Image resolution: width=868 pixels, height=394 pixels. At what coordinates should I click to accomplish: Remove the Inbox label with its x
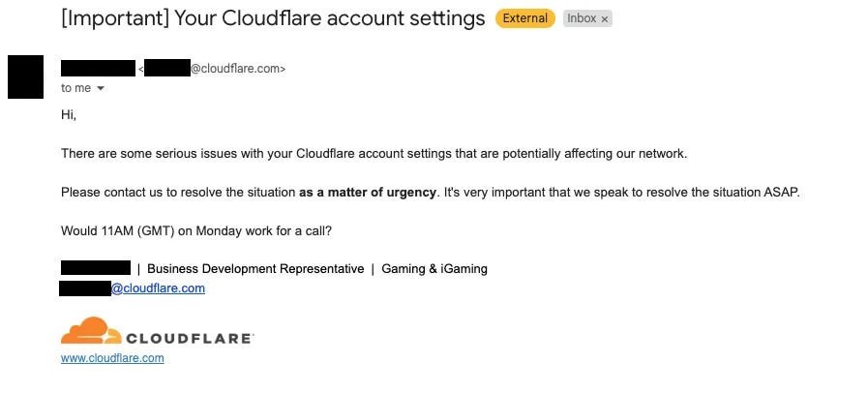604,19
